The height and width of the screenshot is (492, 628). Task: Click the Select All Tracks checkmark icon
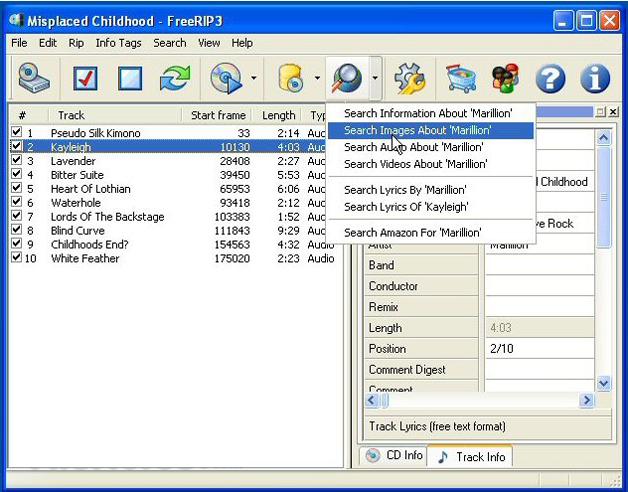coord(85,78)
